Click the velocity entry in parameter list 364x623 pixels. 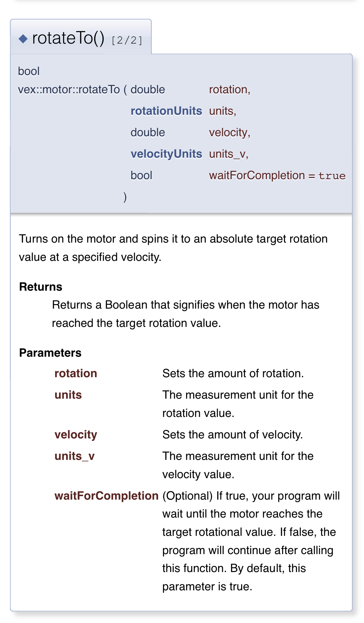coord(76,435)
